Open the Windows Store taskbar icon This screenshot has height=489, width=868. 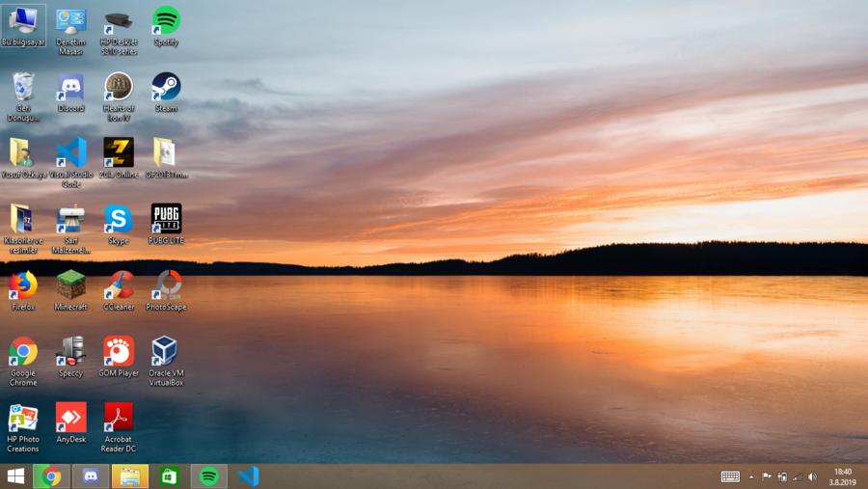coord(170,476)
